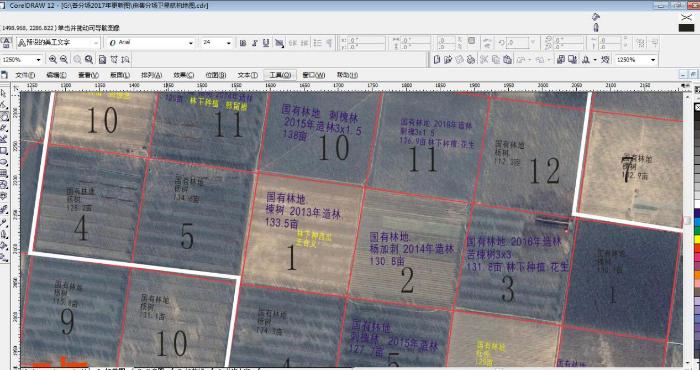The height and width of the screenshot is (370, 700).
Task: Open the Application Launcher dropdown arrow
Action: coord(595,59)
